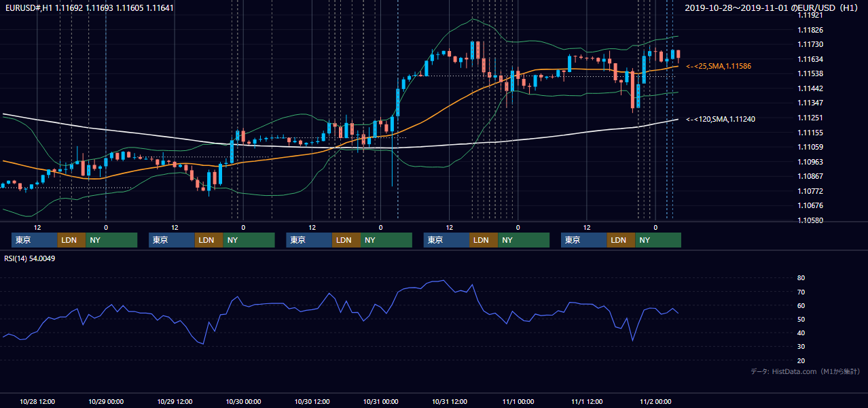Click the 25 SMA label reading 1.11586
868x408 pixels.
(719, 66)
